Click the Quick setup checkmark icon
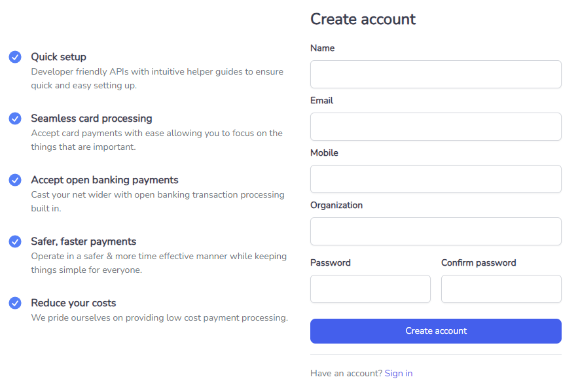The image size is (578, 392). pyautogui.click(x=15, y=57)
